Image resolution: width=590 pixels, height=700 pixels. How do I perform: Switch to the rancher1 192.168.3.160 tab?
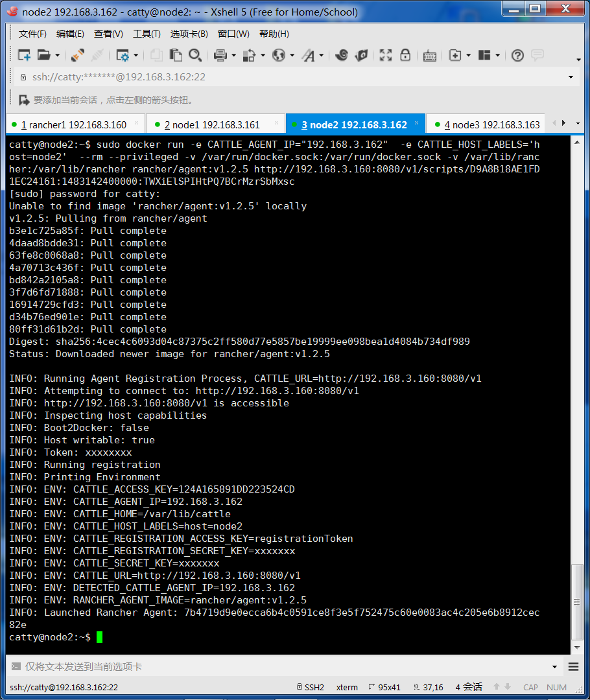(74, 125)
